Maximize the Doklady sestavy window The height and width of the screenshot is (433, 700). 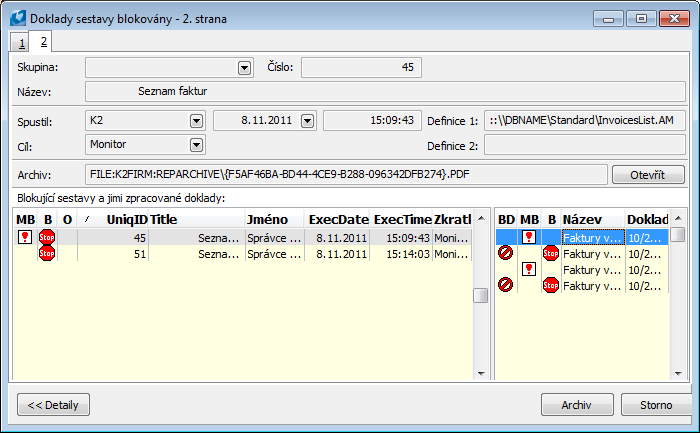[x=641, y=19]
